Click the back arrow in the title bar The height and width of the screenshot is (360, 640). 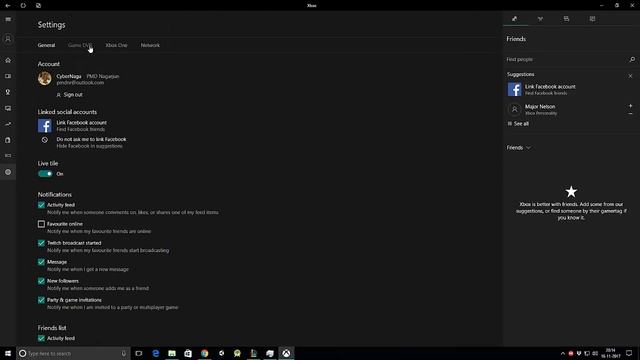pyautogui.click(x=8, y=5)
